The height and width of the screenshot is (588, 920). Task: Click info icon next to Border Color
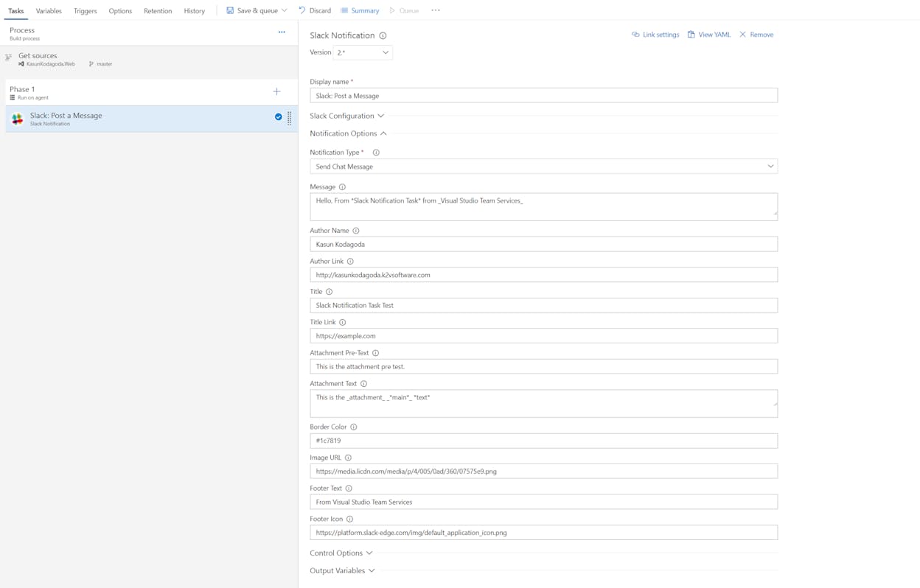354,427
